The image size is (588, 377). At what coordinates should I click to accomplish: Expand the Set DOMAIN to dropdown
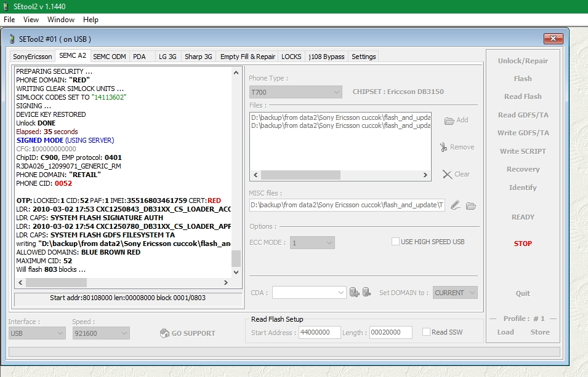click(x=455, y=293)
